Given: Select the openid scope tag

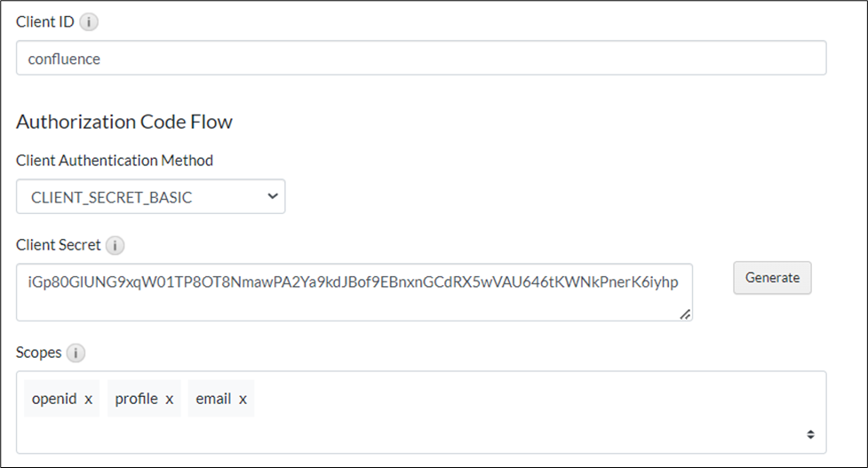Looking at the screenshot, I should pyautogui.click(x=54, y=399).
